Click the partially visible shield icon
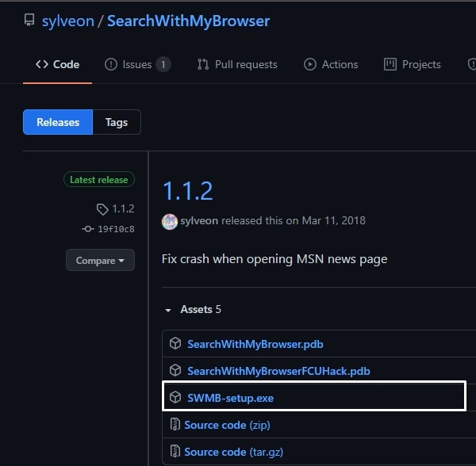Image resolution: width=476 pixels, height=466 pixels. pos(472,64)
